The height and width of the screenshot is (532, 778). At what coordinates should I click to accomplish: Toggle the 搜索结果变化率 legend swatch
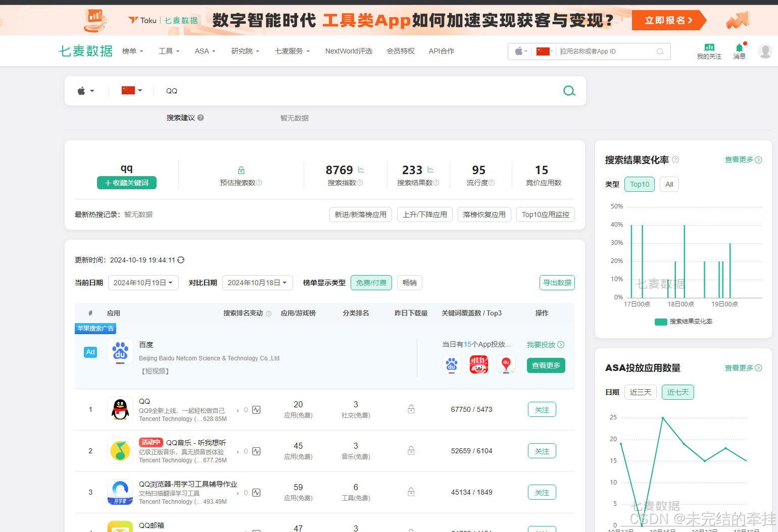coord(661,322)
